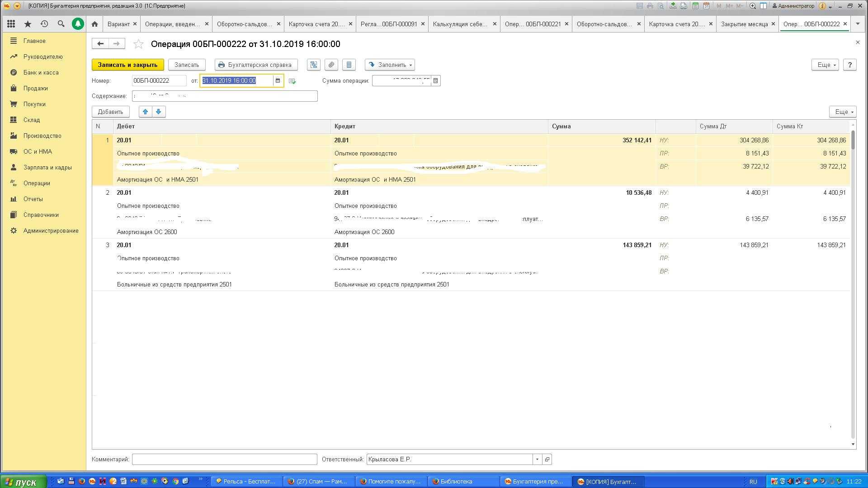
Task: Open the пуск Start button
Action: [x=24, y=482]
